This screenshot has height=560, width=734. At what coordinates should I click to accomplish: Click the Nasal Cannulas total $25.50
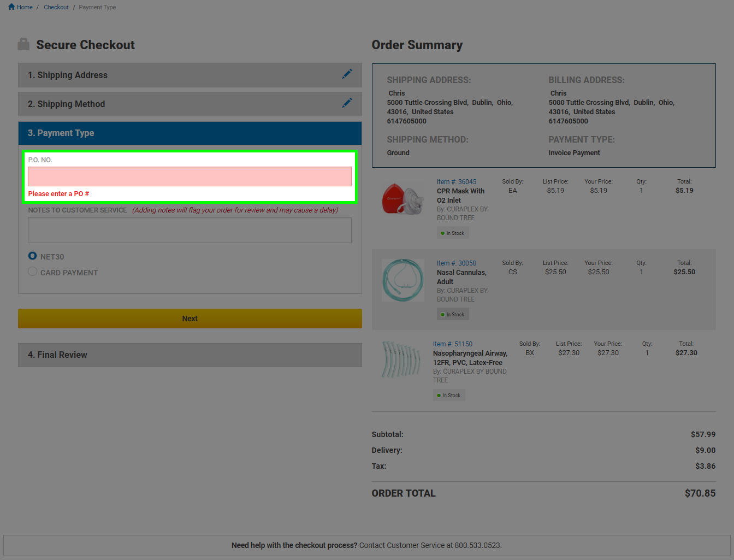[684, 272]
